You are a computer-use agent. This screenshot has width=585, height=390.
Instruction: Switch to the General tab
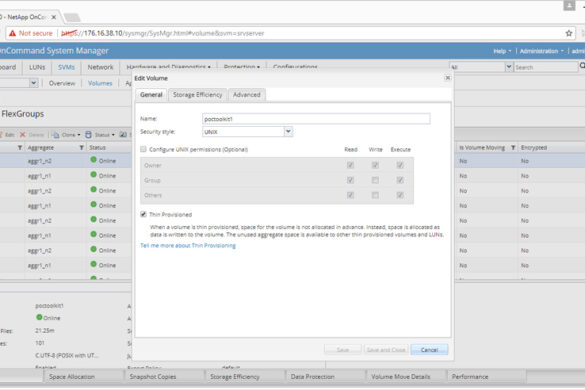click(x=151, y=95)
